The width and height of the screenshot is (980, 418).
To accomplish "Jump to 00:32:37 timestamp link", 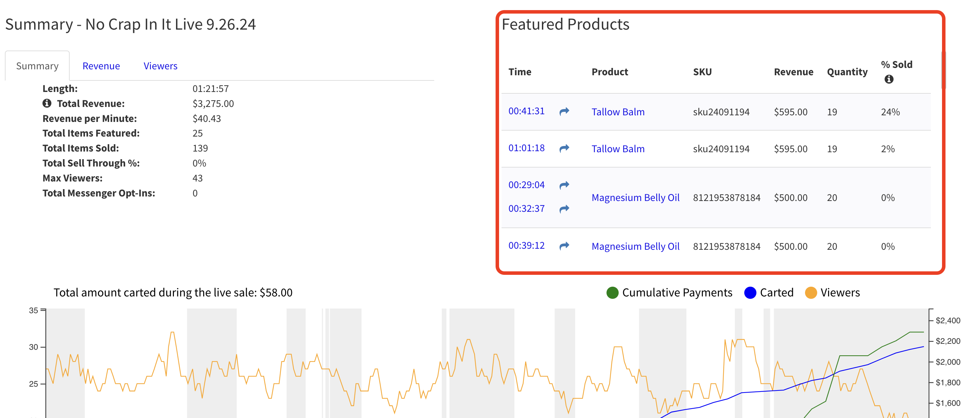I will [x=526, y=208].
